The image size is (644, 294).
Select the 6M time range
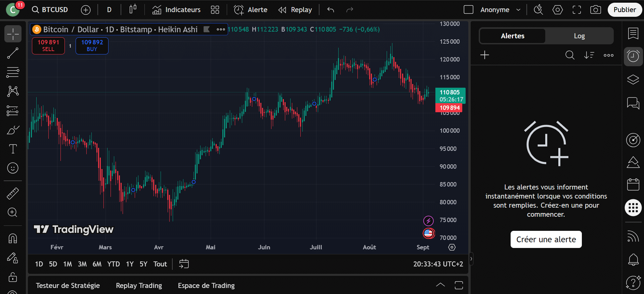tap(97, 264)
